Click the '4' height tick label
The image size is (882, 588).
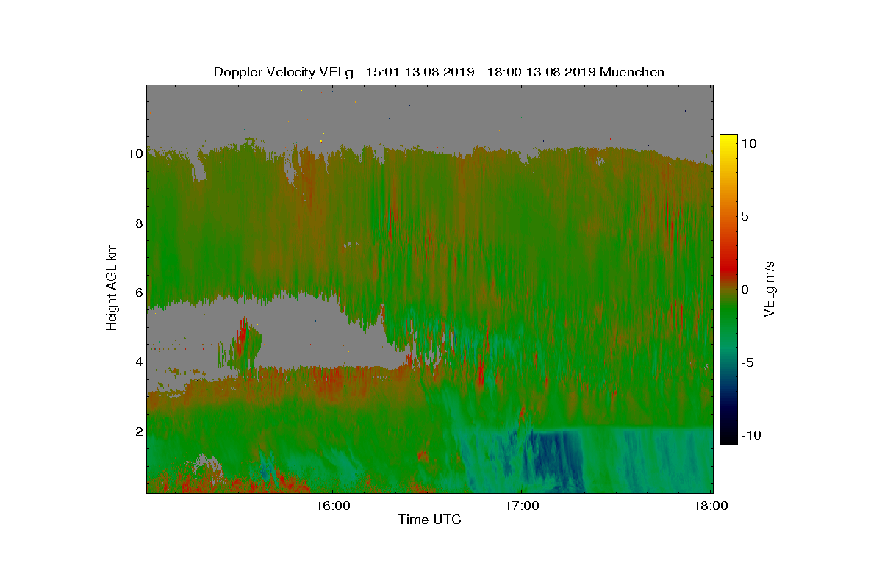137,362
